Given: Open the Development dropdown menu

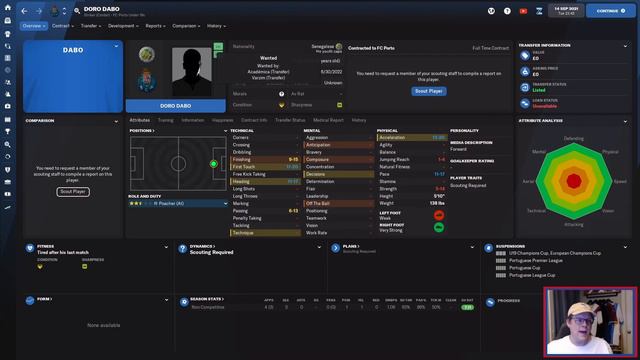Looking at the screenshot, I should coord(123,26).
